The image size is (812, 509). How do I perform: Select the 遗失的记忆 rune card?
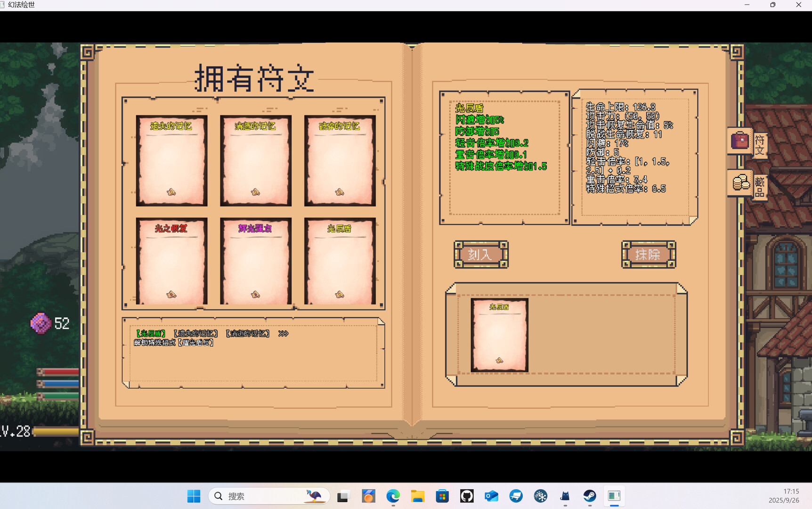[x=171, y=161]
